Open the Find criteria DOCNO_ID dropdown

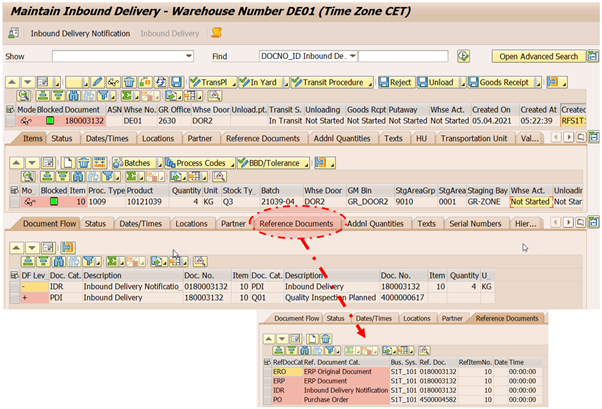pyautogui.click(x=350, y=56)
